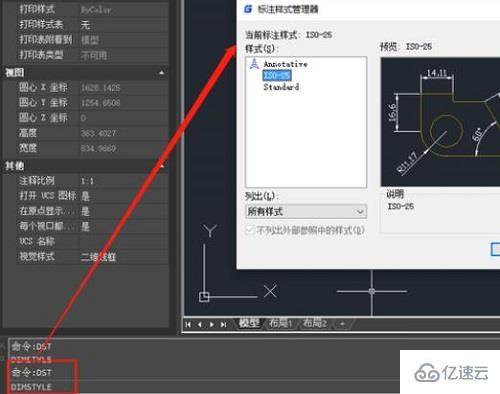500x394 pixels.
Task: Select the Standard dimension style
Action: point(281,87)
